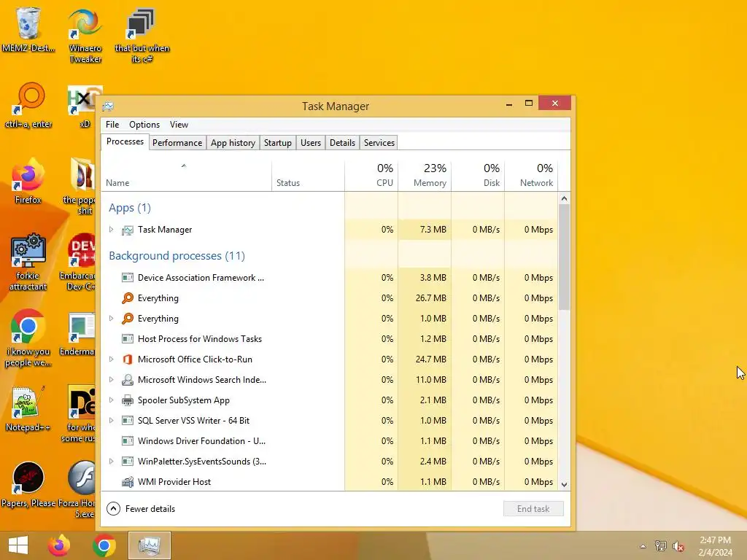Click the Everything 26.7 MB process icon
This screenshot has height=560, width=747.
[127, 298]
